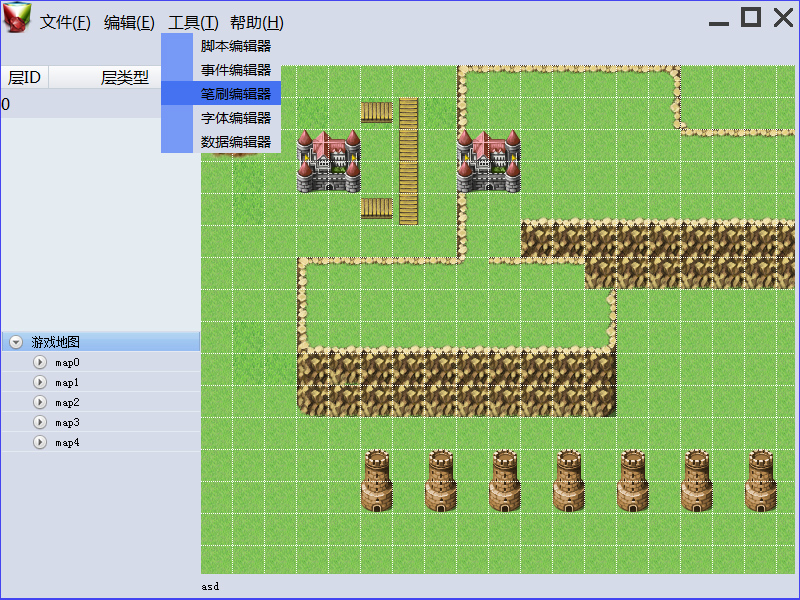Expand the map2 arrow icon
The height and width of the screenshot is (600, 800).
(x=40, y=402)
